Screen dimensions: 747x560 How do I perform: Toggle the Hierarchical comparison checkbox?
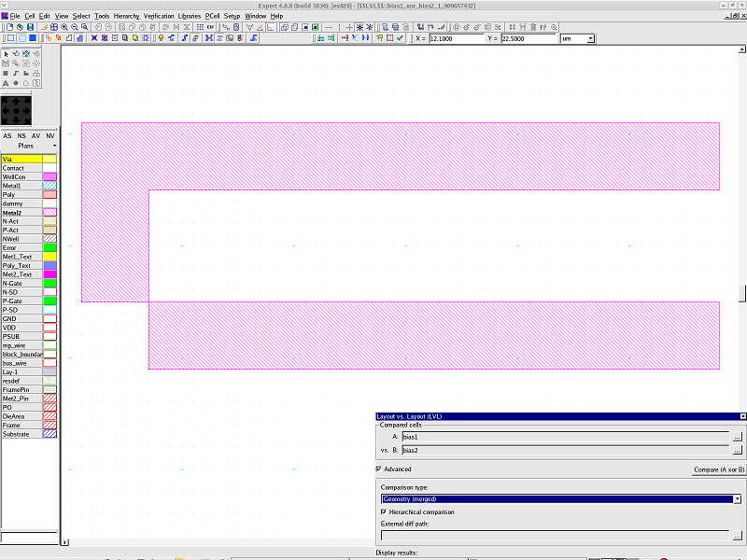[x=384, y=511]
